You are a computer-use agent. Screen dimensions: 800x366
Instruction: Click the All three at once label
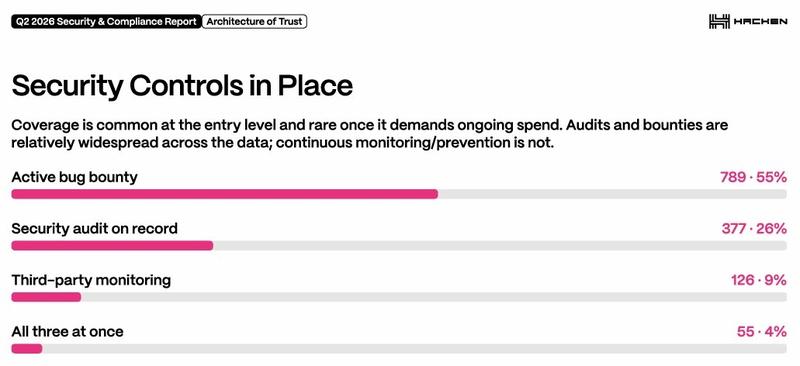pos(67,331)
